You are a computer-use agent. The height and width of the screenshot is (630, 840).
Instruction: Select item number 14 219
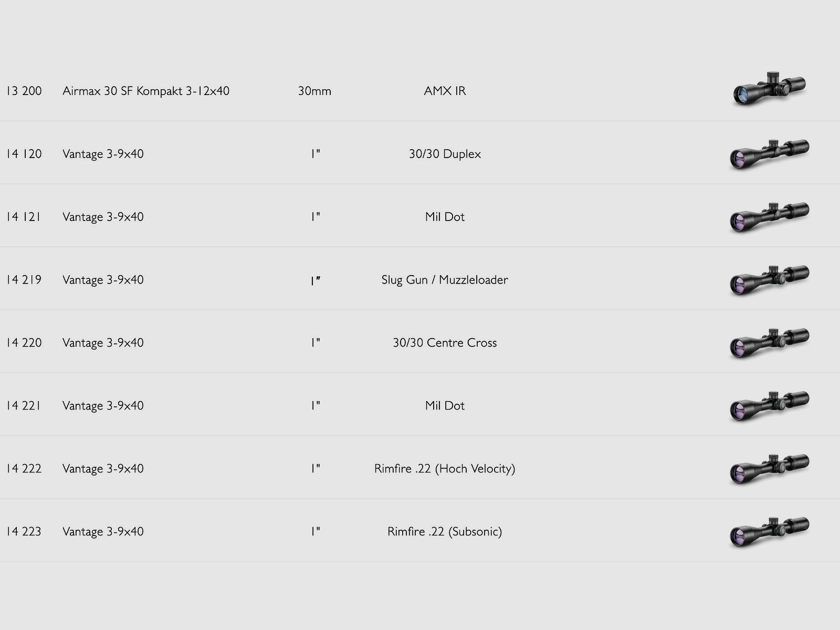click(x=24, y=280)
